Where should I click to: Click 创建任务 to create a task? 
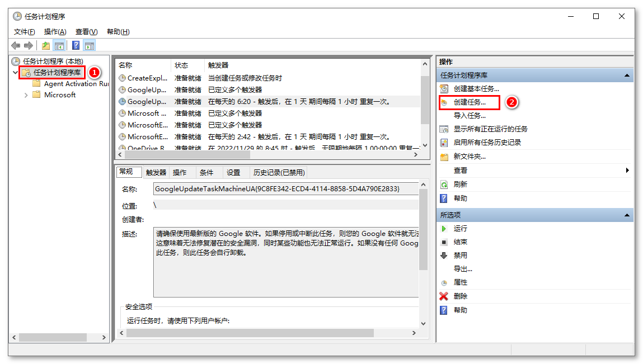[x=470, y=102]
